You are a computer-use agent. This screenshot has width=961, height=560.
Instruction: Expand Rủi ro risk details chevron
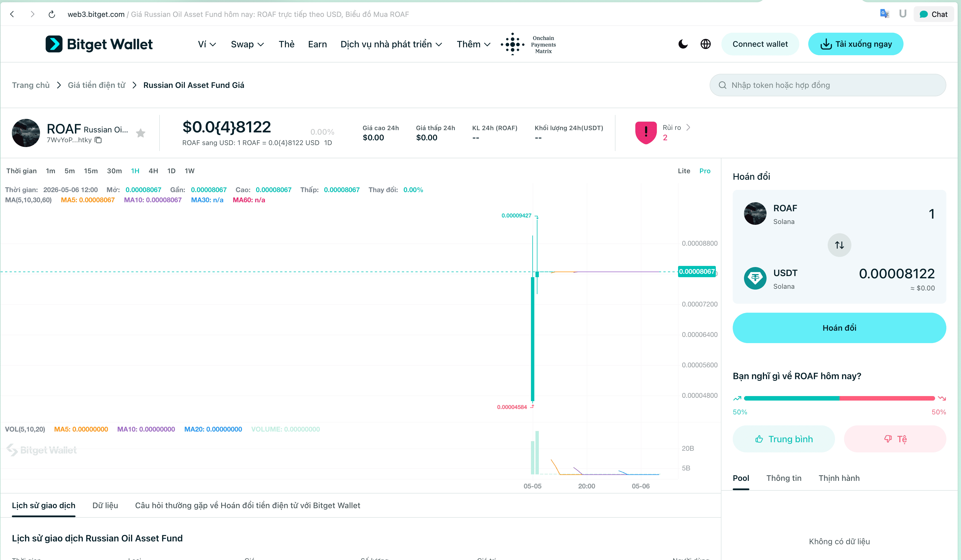(x=688, y=127)
